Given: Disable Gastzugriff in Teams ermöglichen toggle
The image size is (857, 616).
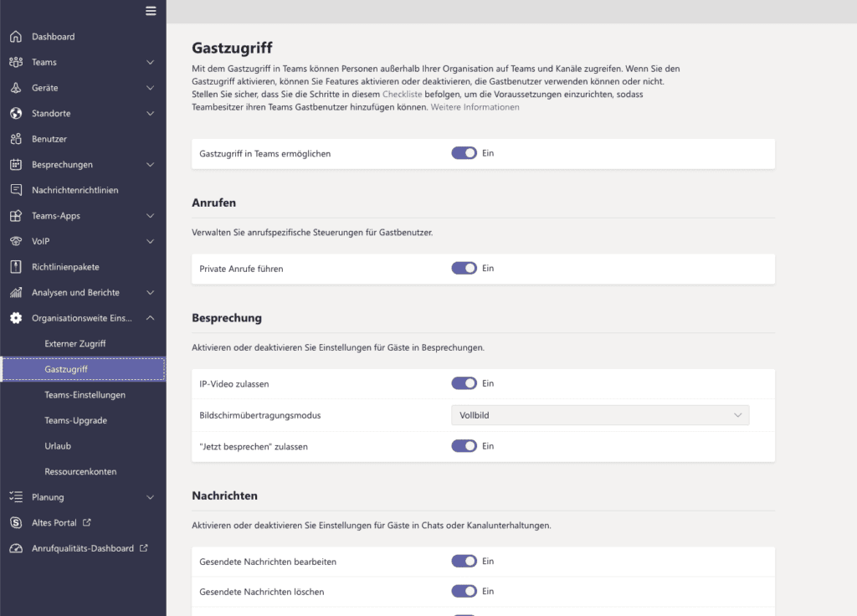Looking at the screenshot, I should pos(464,153).
